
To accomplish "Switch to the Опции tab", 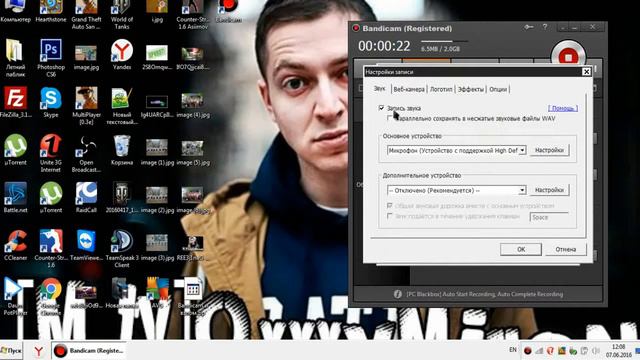I will 498,89.
